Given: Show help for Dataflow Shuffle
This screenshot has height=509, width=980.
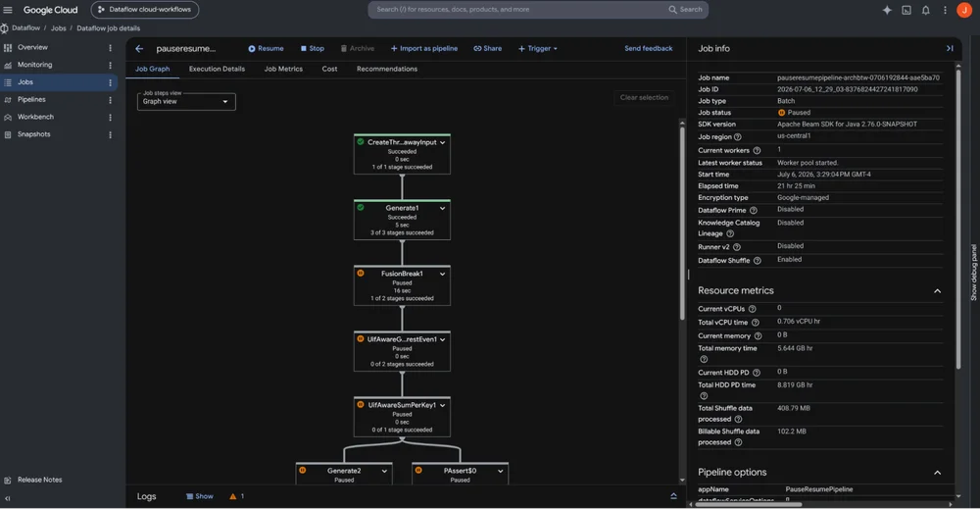Looking at the screenshot, I should 757,261.
